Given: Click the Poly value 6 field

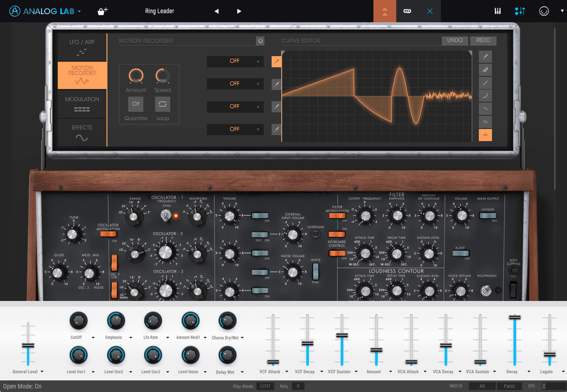Looking at the screenshot, I should (298, 386).
